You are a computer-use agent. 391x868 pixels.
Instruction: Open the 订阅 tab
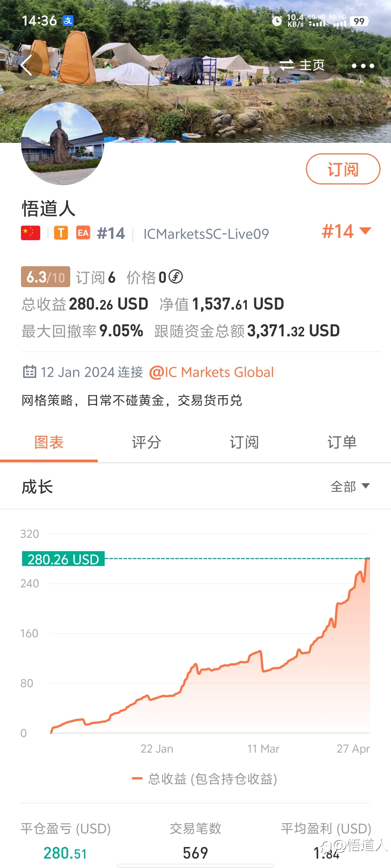(244, 442)
